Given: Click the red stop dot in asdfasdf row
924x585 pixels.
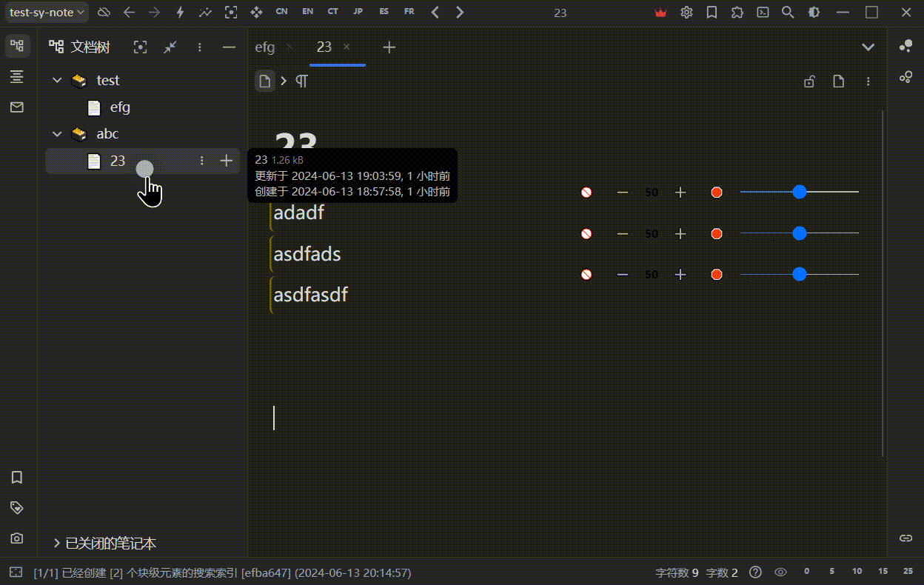Looking at the screenshot, I should (x=717, y=275).
